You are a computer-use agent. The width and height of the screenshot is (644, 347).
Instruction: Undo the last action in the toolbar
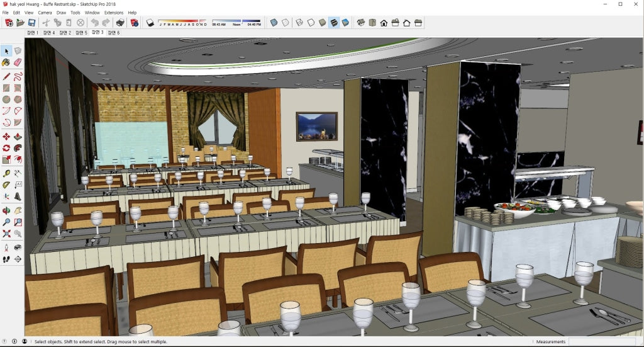click(95, 23)
